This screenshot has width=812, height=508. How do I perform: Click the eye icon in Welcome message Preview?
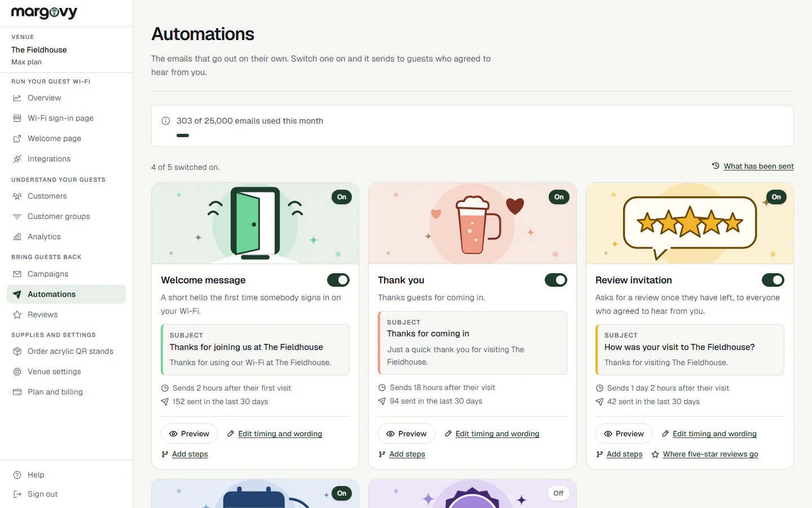point(174,433)
